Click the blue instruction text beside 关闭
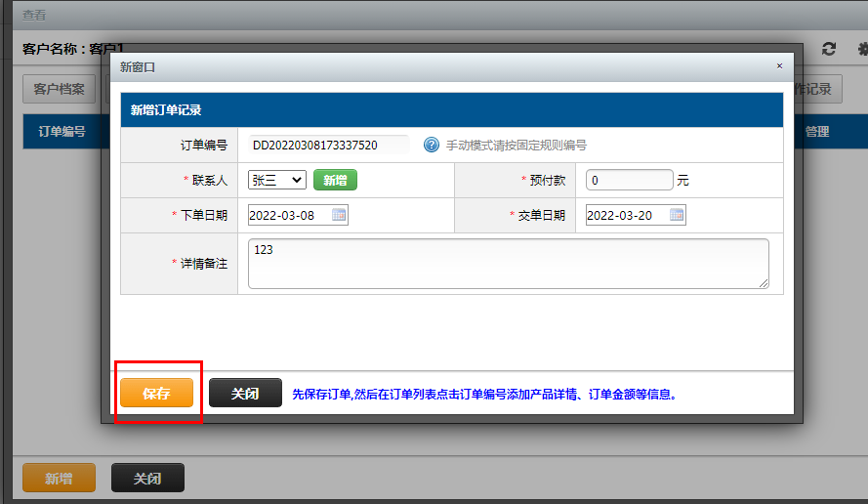Viewport: 868px width, 504px height. coord(484,395)
